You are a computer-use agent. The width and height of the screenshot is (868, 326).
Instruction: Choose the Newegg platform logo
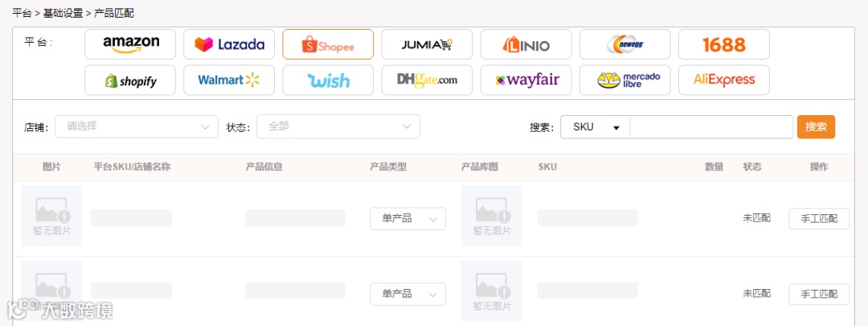(x=625, y=44)
